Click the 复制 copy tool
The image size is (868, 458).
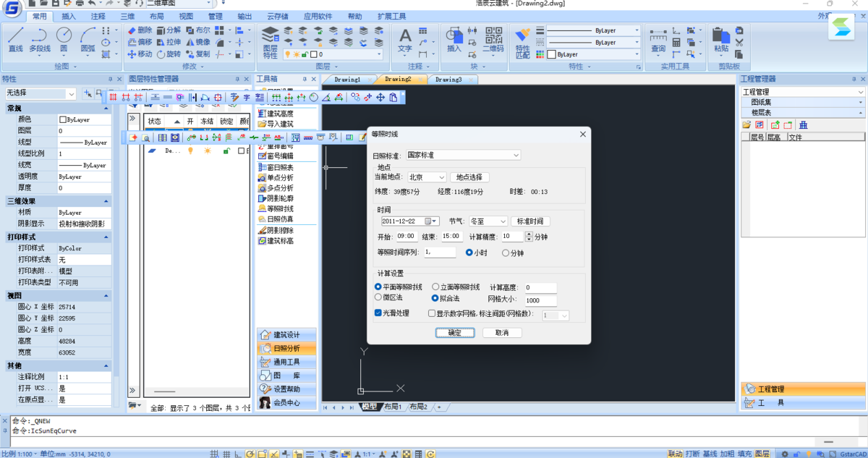coord(197,54)
